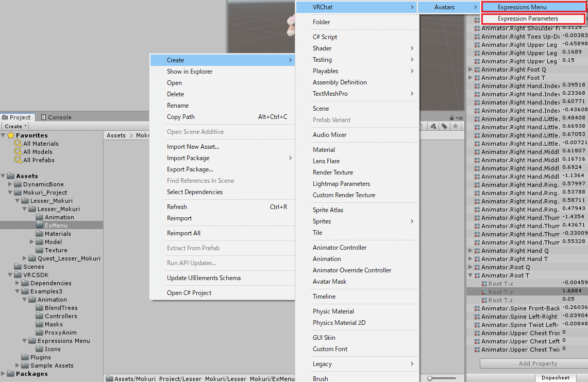Switch to the Console tab
The image size is (588, 382).
(56, 117)
